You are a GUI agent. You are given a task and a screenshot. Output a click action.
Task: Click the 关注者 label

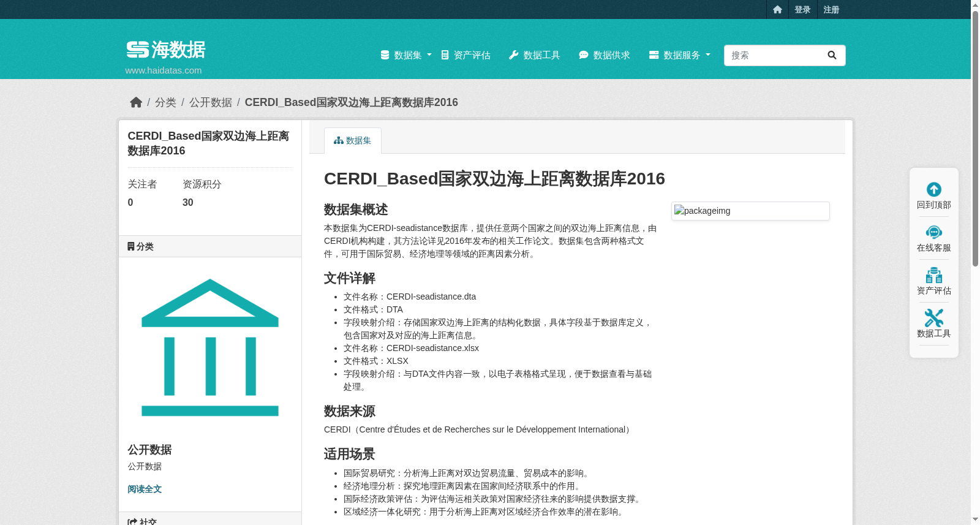pos(142,184)
